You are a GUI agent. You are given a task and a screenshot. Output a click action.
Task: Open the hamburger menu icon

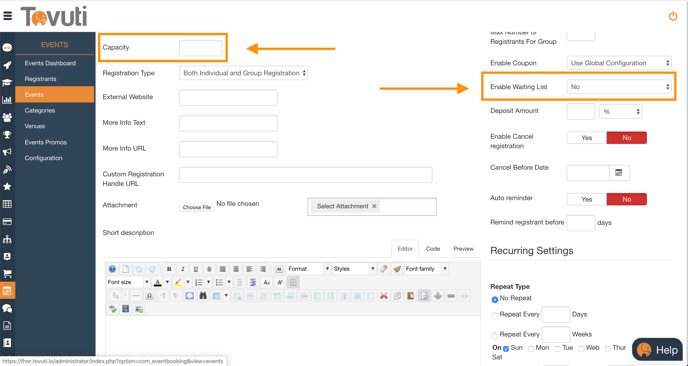[7, 16]
